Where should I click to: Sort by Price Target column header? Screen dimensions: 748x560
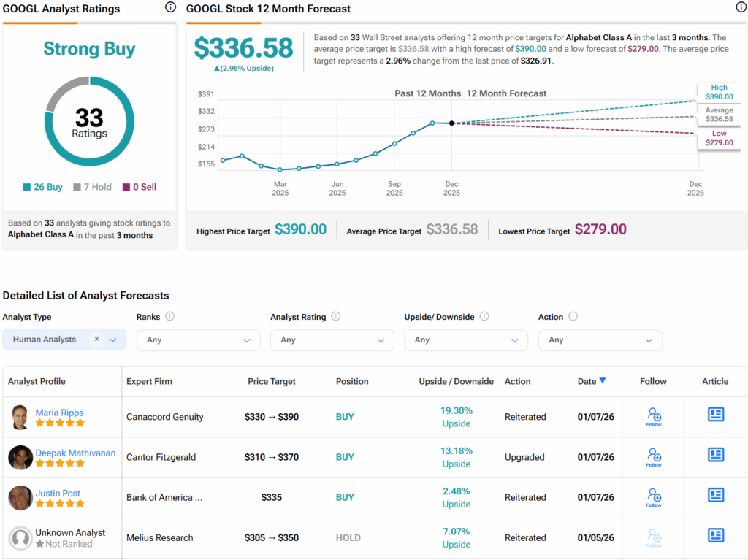coord(272,381)
